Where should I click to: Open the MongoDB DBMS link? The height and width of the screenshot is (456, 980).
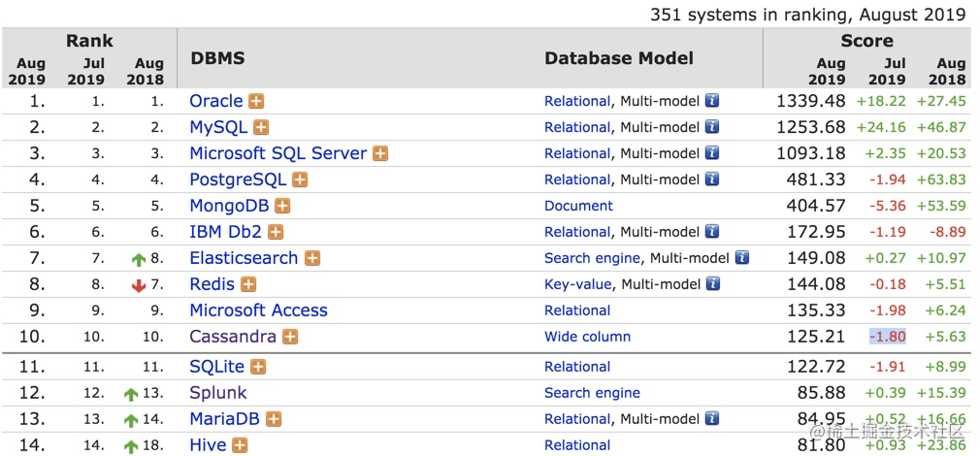coord(229,206)
